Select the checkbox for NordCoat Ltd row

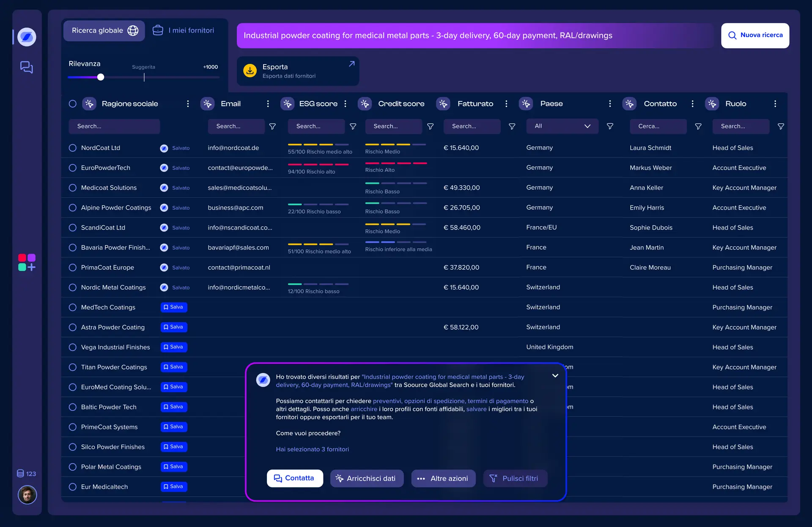(72, 148)
